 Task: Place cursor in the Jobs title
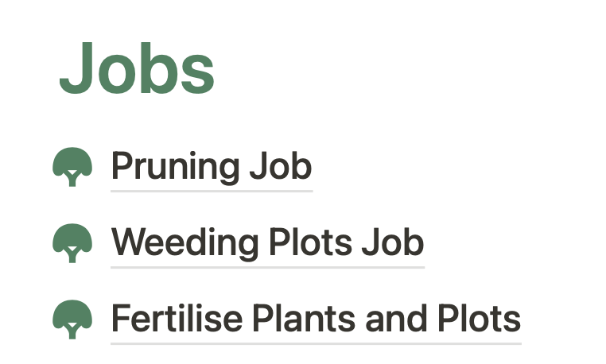[137, 69]
